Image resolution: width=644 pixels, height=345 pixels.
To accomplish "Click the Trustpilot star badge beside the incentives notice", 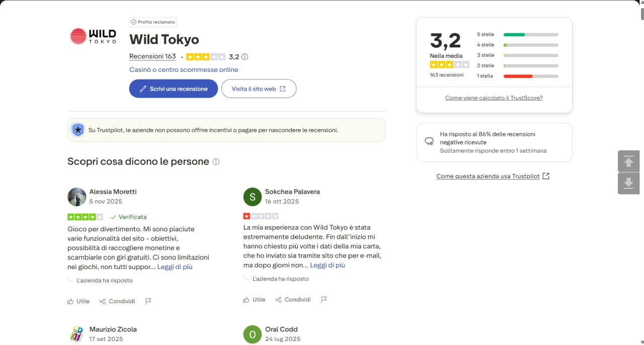I will coord(78,130).
